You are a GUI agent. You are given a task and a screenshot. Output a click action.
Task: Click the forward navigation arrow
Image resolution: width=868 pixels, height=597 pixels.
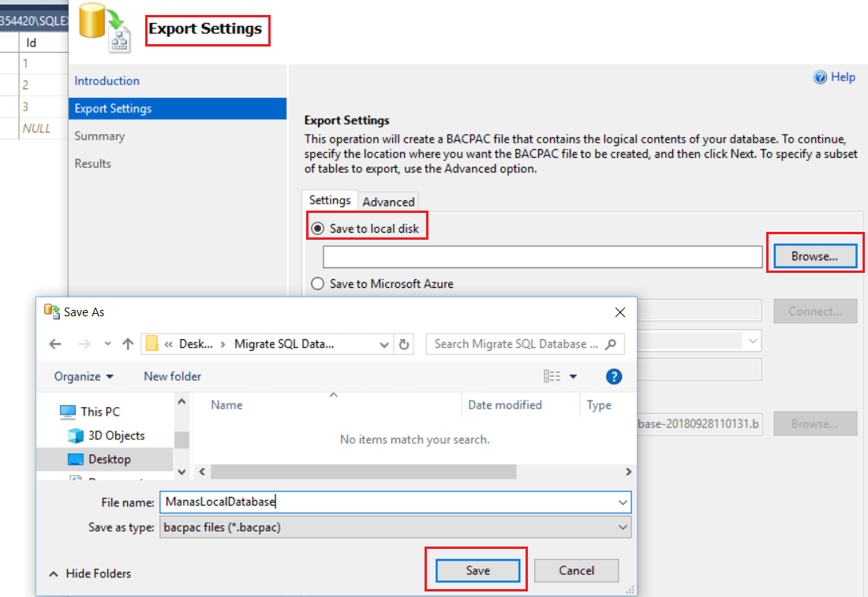tap(84, 344)
